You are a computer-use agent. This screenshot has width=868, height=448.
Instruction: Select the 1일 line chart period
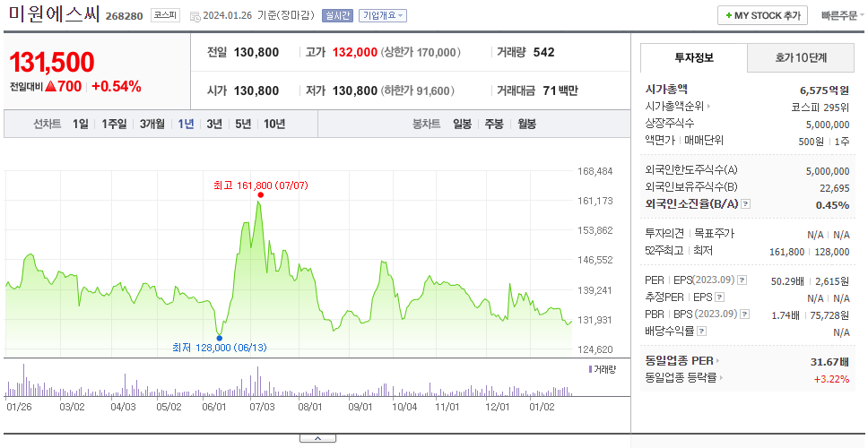[x=81, y=124]
